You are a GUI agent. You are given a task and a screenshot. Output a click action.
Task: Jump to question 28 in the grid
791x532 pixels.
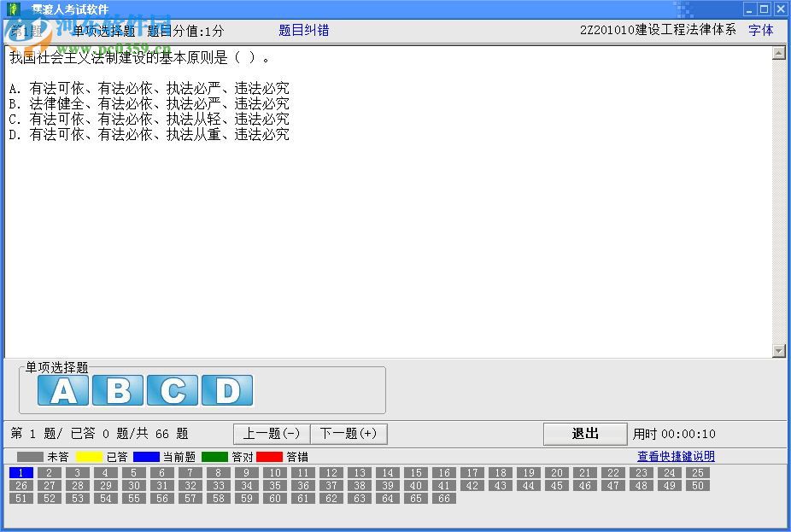tap(77, 485)
